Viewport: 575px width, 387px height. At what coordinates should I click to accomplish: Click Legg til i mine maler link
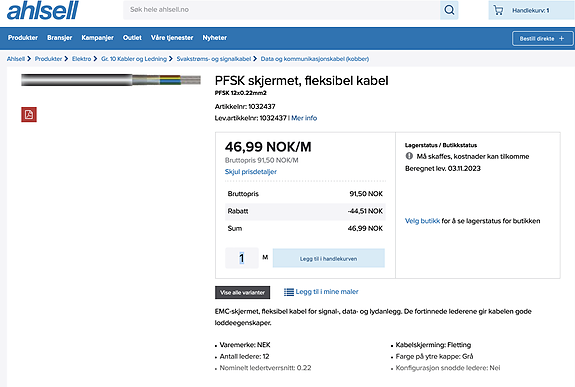click(x=327, y=292)
